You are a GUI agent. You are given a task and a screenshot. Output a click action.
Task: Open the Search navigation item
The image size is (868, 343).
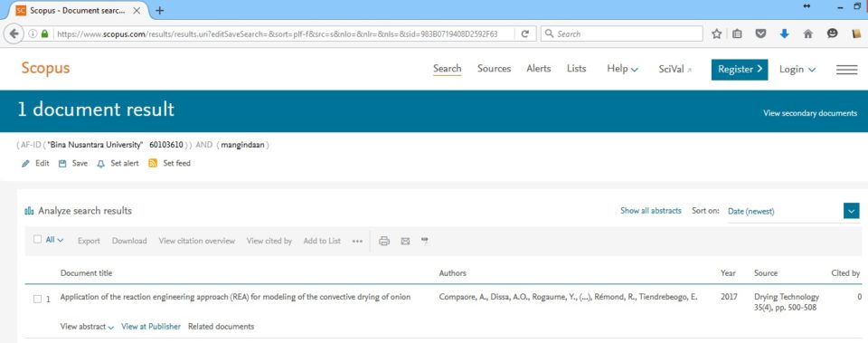(x=448, y=69)
